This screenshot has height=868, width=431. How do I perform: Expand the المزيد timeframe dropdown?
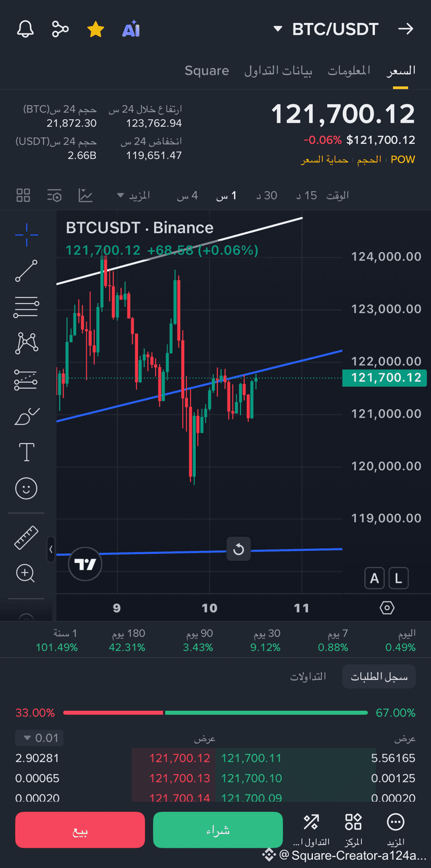click(x=133, y=196)
